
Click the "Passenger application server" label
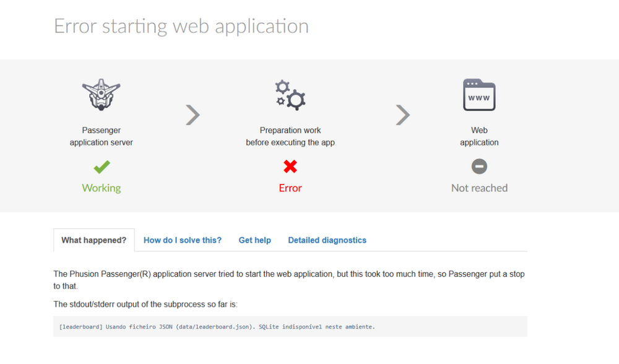coord(102,136)
